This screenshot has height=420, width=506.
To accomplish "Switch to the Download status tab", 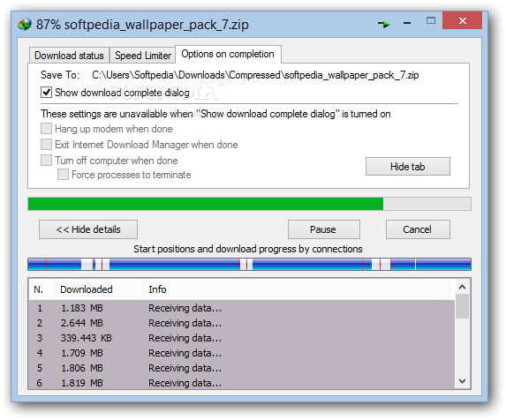I will 69,56.
